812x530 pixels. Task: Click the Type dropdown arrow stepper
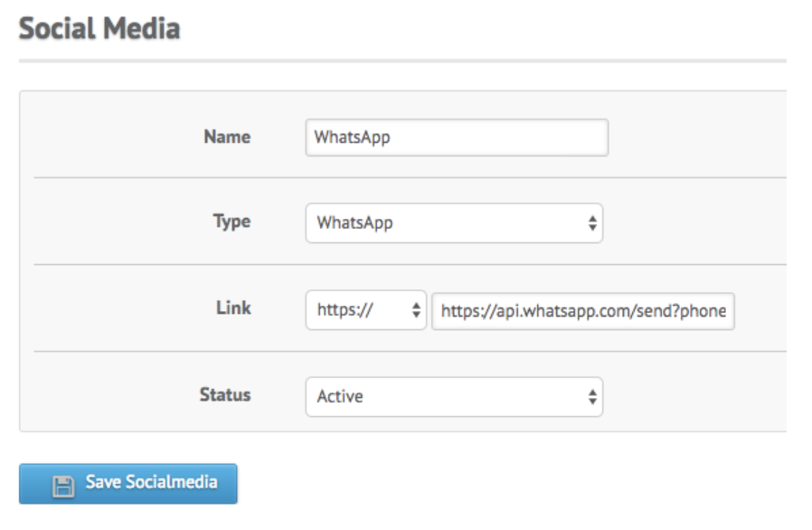[592, 223]
